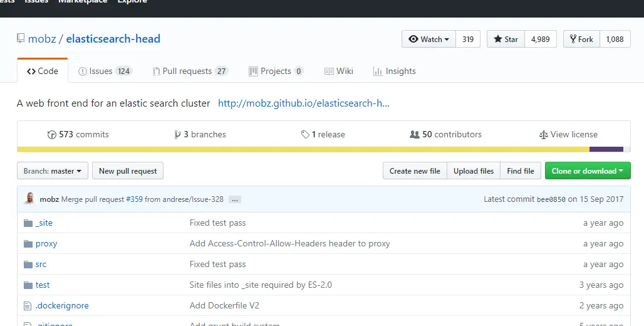
Task: Click the contributors people icon
Action: click(x=415, y=134)
